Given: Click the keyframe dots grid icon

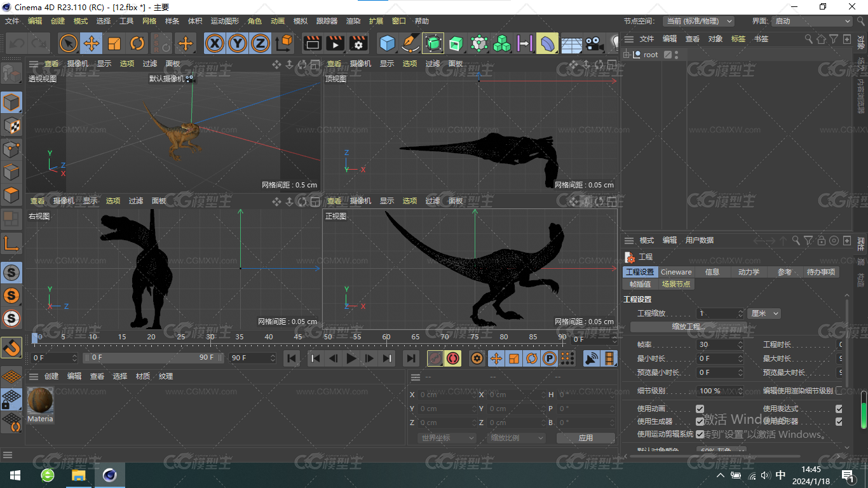Looking at the screenshot, I should coord(567,358).
